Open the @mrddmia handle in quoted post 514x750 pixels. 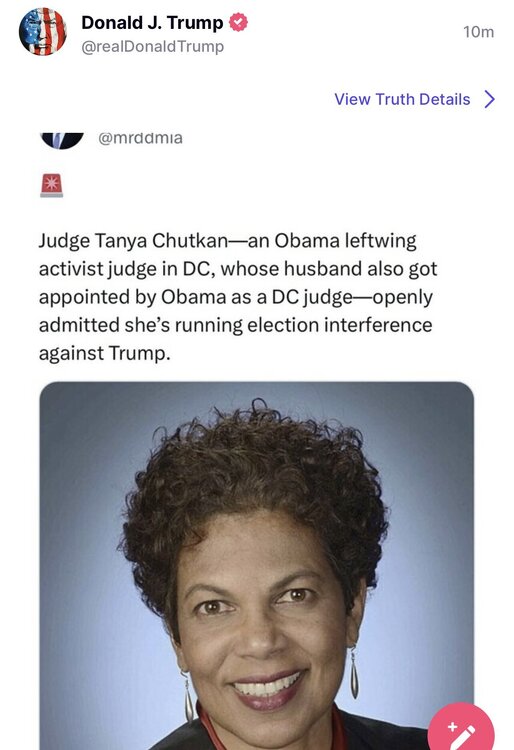140,138
